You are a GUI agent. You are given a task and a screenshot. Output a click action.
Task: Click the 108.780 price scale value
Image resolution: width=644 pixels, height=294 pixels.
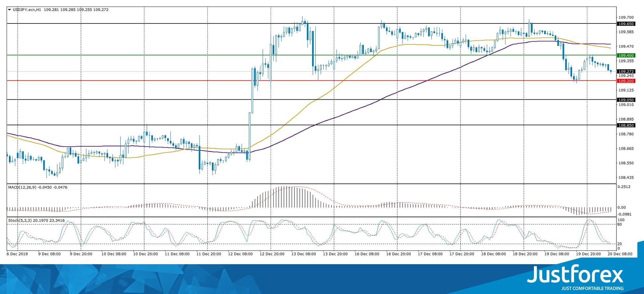626,134
